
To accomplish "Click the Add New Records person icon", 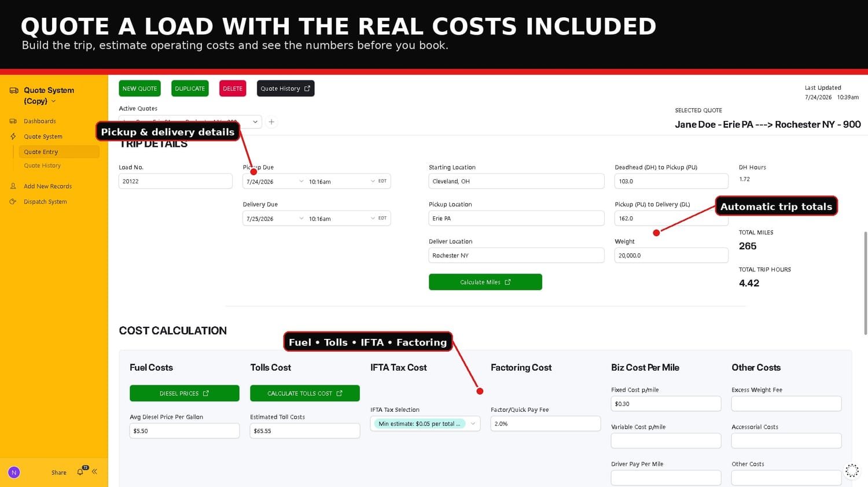I will click(x=13, y=186).
